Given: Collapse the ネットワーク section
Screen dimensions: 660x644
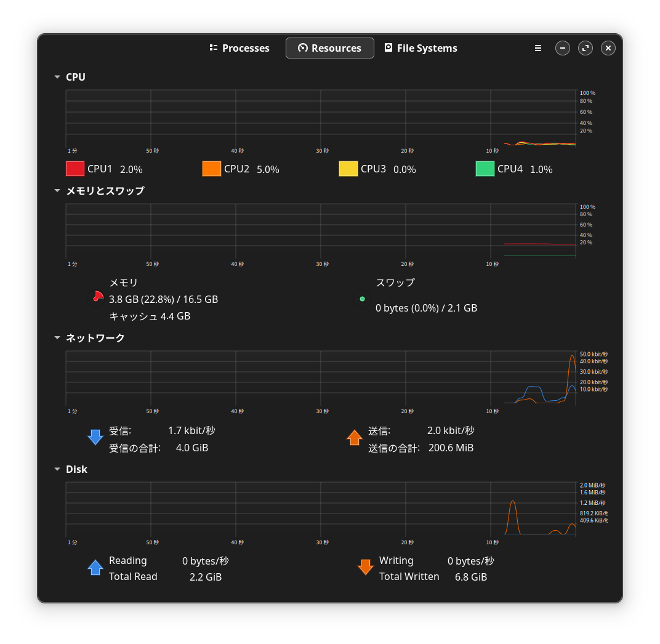Looking at the screenshot, I should (57, 338).
